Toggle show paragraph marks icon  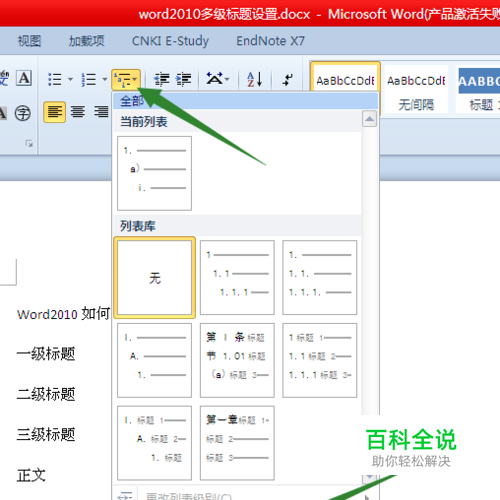(288, 80)
